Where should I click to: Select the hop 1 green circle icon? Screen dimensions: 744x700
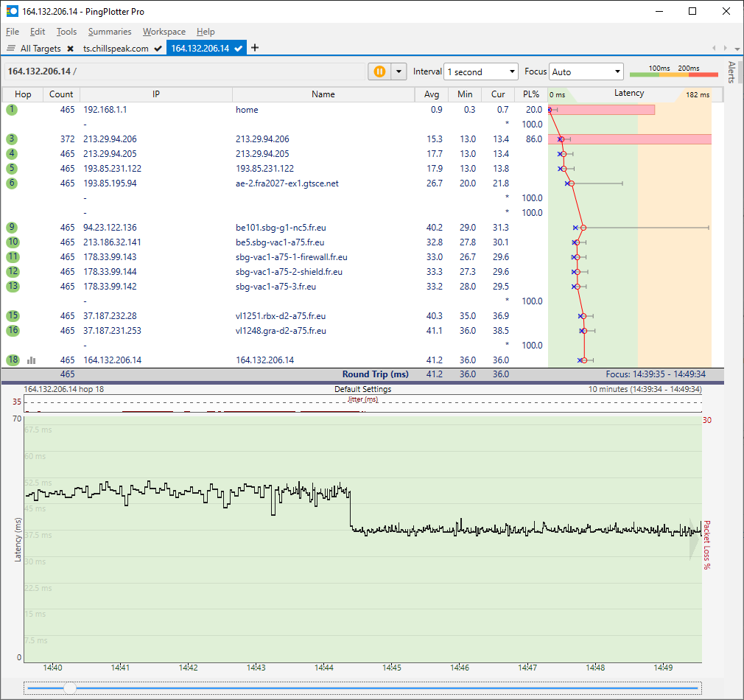pos(12,110)
